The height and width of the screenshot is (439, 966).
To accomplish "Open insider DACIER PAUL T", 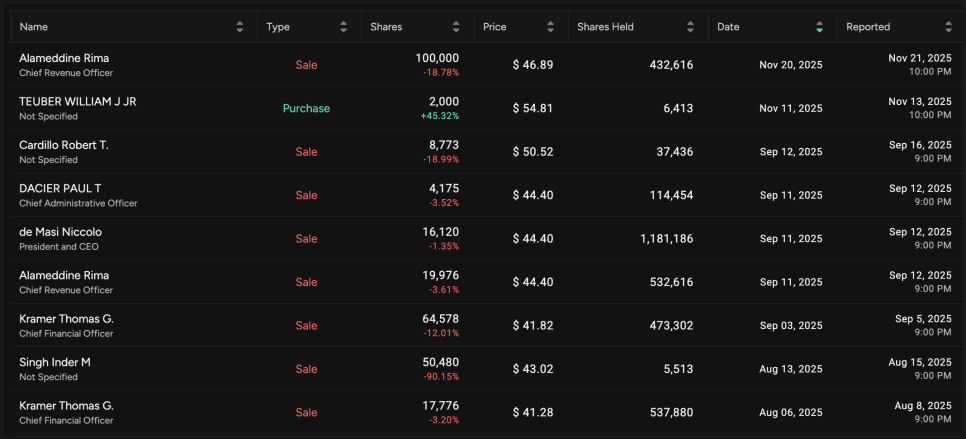I will click(60, 189).
